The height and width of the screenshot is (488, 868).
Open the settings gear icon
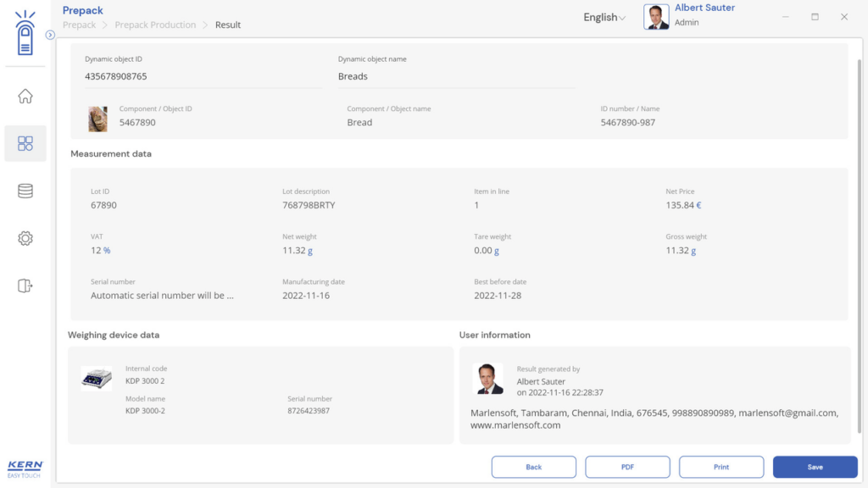pos(25,238)
